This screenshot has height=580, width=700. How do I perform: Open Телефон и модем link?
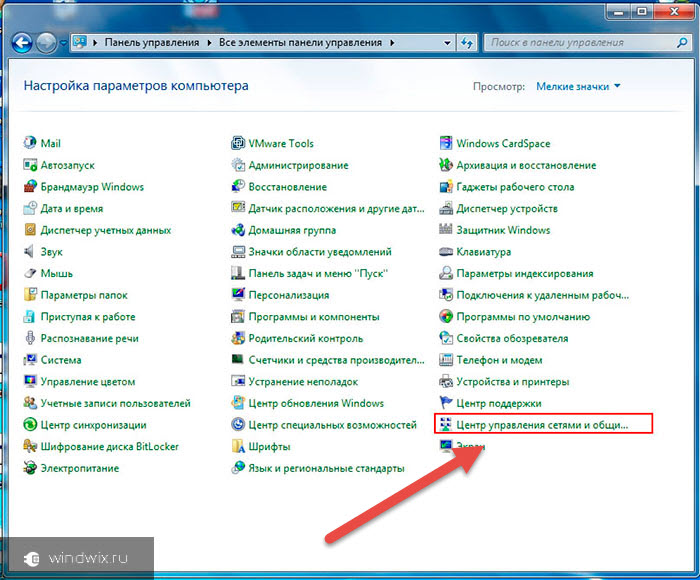499,360
